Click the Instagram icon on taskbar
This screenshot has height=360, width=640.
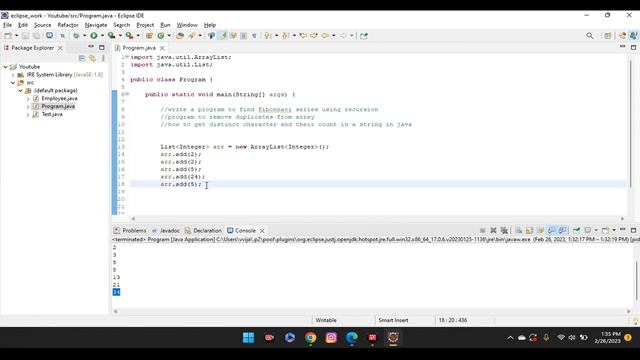click(331, 338)
